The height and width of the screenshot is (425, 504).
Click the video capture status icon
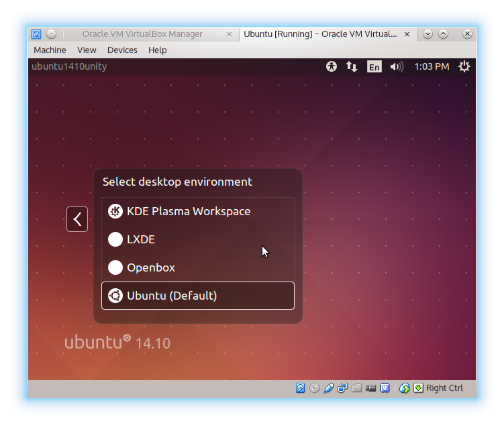371,388
